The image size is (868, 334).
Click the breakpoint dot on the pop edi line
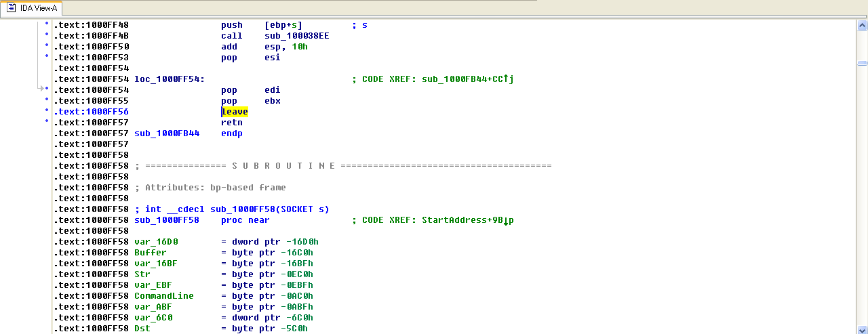47,90
